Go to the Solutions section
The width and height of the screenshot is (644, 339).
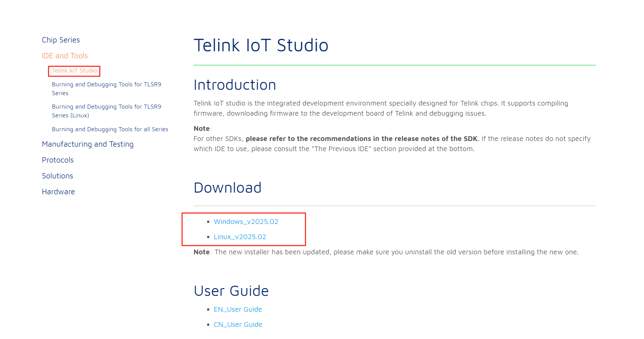(57, 176)
